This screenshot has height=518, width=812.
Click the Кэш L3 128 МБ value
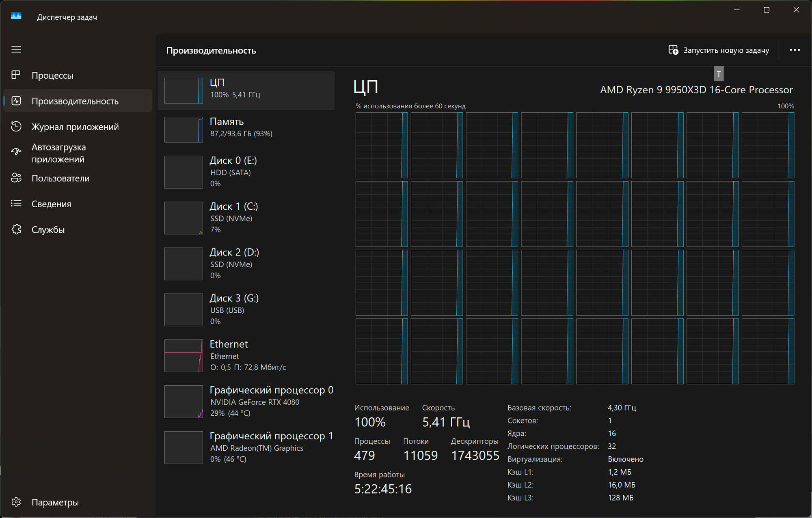point(620,498)
